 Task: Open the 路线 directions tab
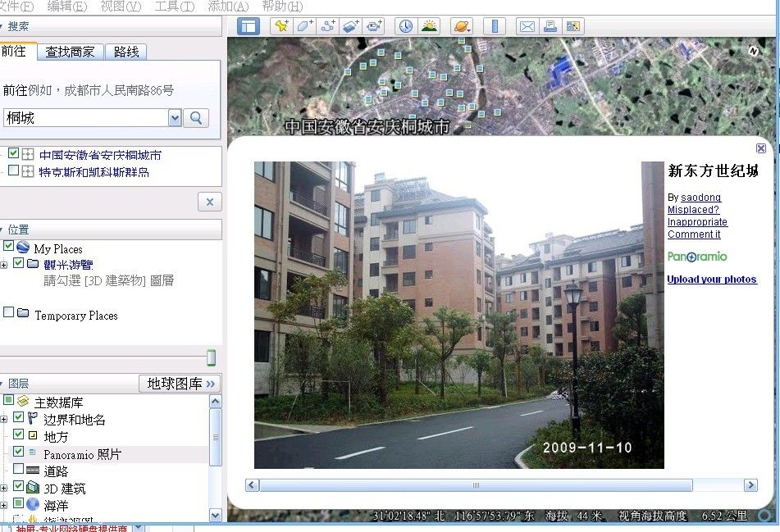[x=126, y=52]
